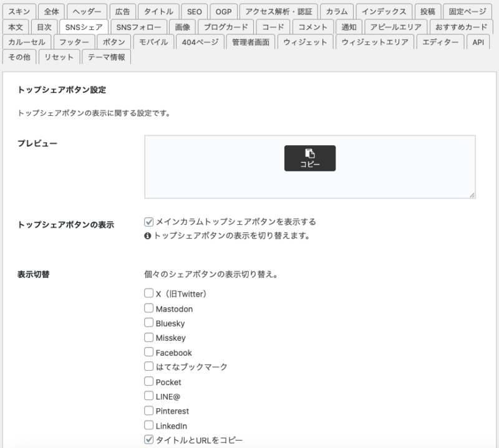Click the info icon beside トップシェアボタンの表示を切り替えます
This screenshot has width=499, height=448.
147,236
